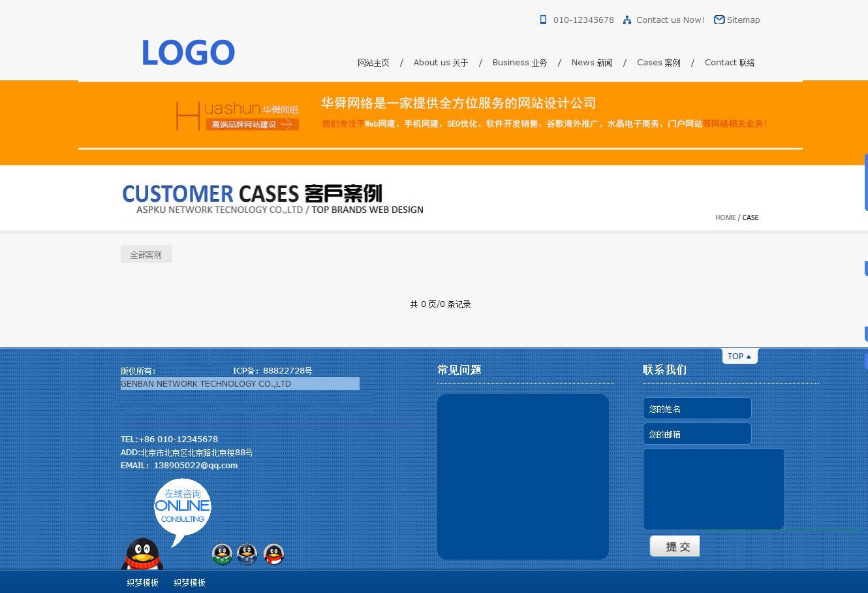Click the 您的姓名 name input field
Image resolution: width=868 pixels, height=593 pixels.
pos(697,408)
